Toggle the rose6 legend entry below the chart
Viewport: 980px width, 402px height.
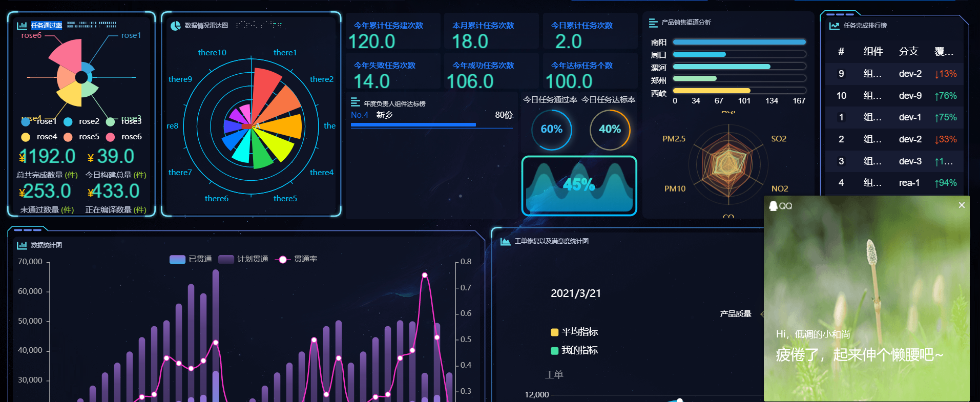(123, 137)
